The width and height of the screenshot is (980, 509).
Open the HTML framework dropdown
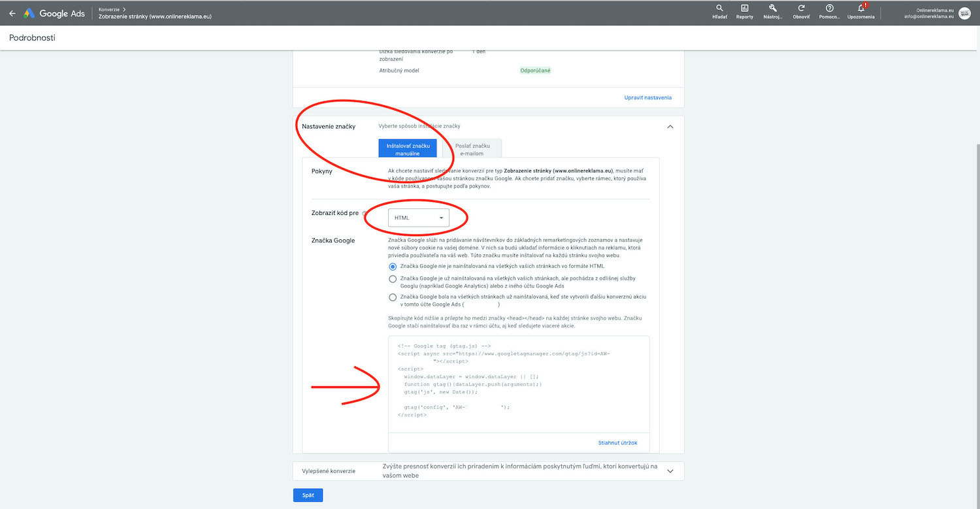tap(419, 218)
